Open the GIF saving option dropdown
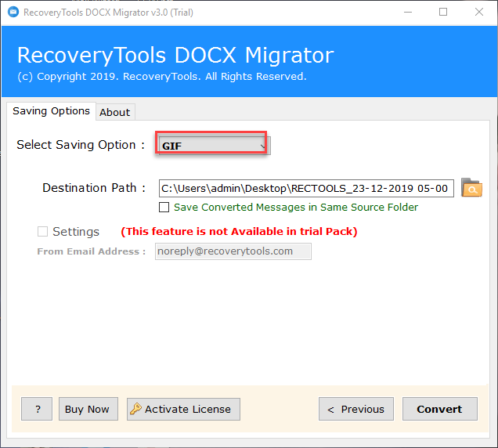 click(x=215, y=146)
